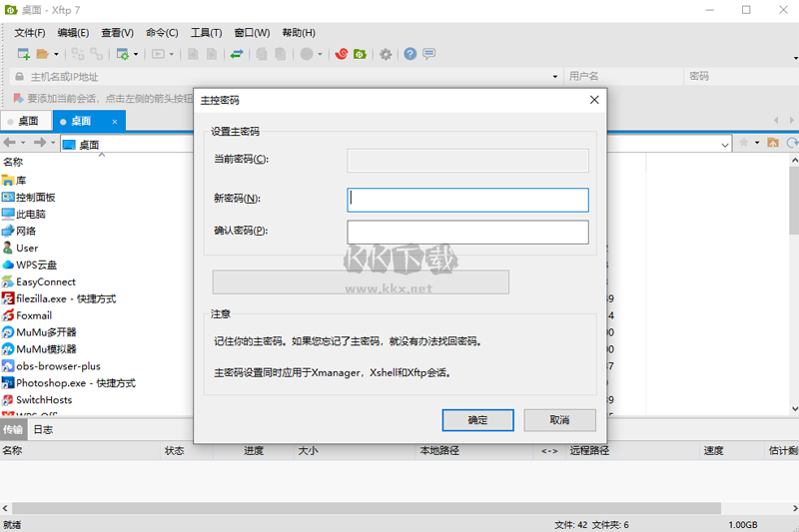Click the gray circle toolbar icon
The height and width of the screenshot is (532, 799).
[x=307, y=54]
